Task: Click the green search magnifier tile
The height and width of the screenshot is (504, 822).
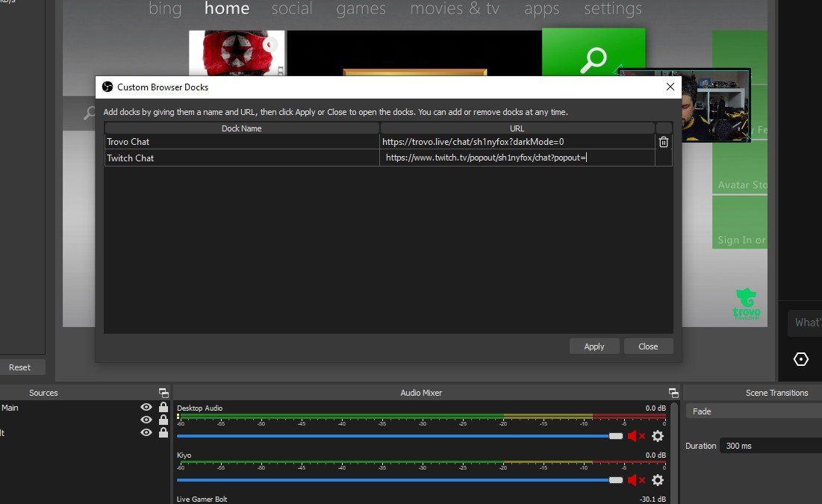Action: pyautogui.click(x=593, y=57)
